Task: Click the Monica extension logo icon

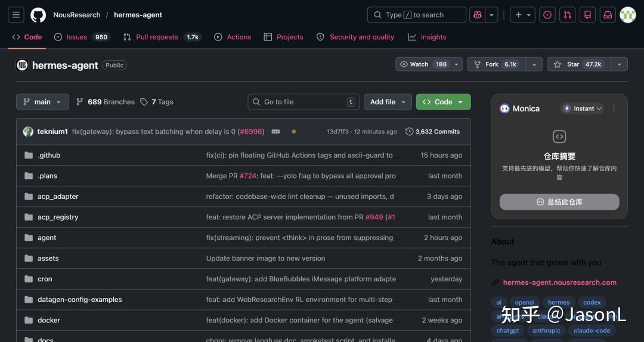Action: point(504,108)
